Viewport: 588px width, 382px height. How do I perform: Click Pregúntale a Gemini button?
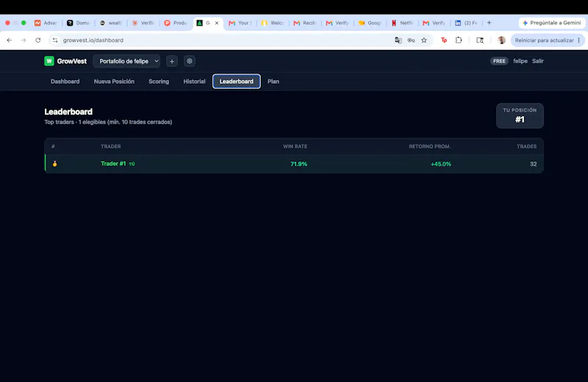click(552, 23)
